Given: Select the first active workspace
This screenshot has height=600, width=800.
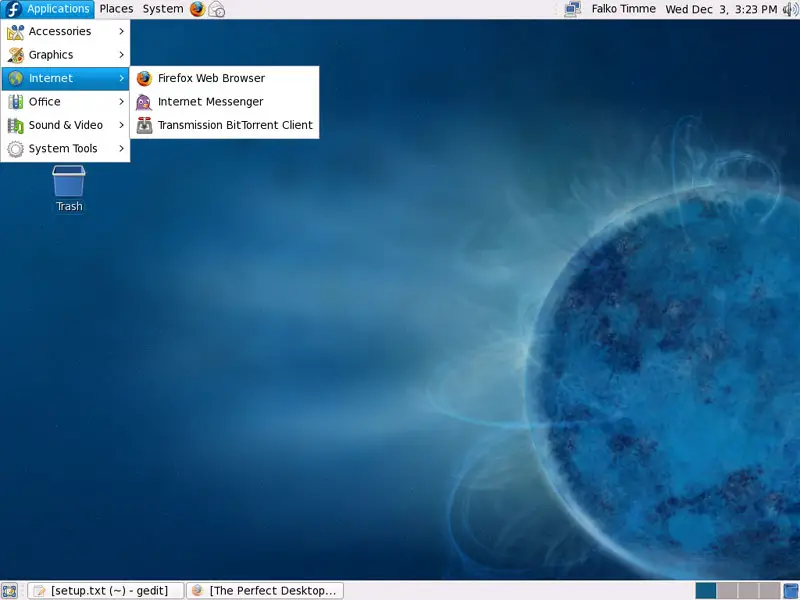Looking at the screenshot, I should [706, 591].
